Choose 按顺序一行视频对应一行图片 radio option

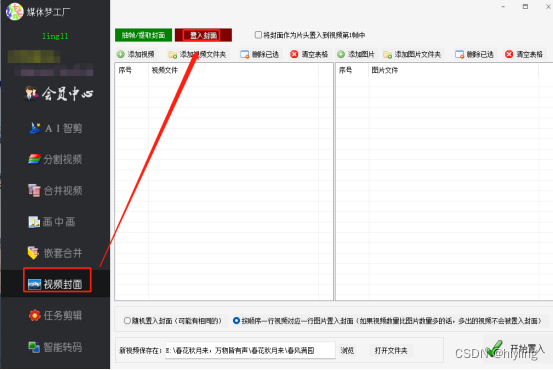click(236, 321)
